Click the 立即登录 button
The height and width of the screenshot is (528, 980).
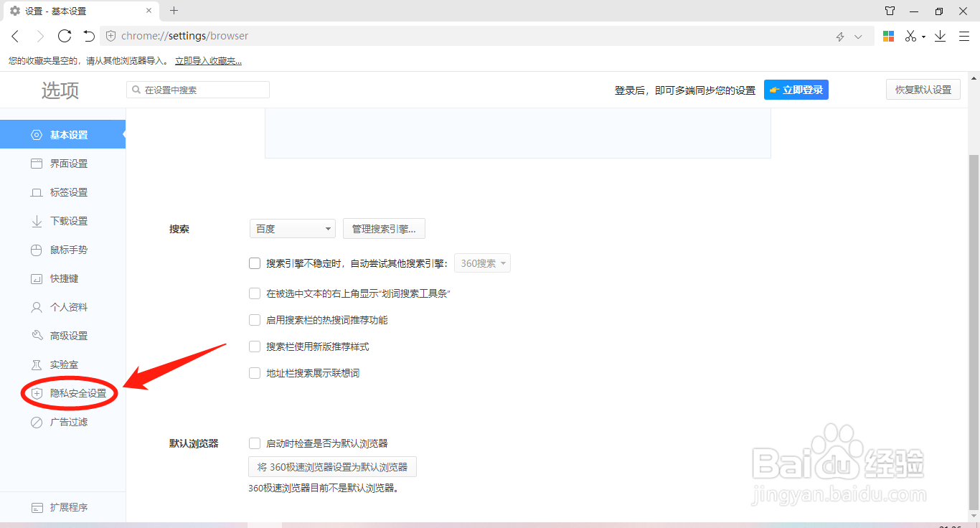(x=796, y=90)
